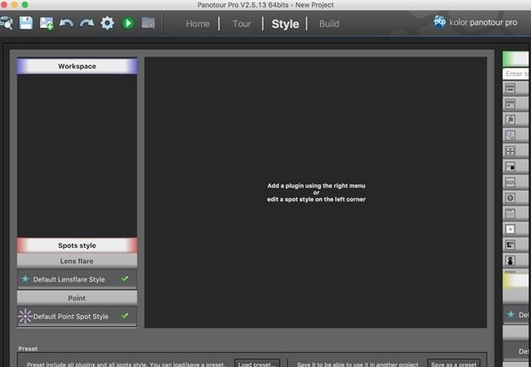531x367 pixels.
Task: Switch to the Home tab
Action: [197, 24]
